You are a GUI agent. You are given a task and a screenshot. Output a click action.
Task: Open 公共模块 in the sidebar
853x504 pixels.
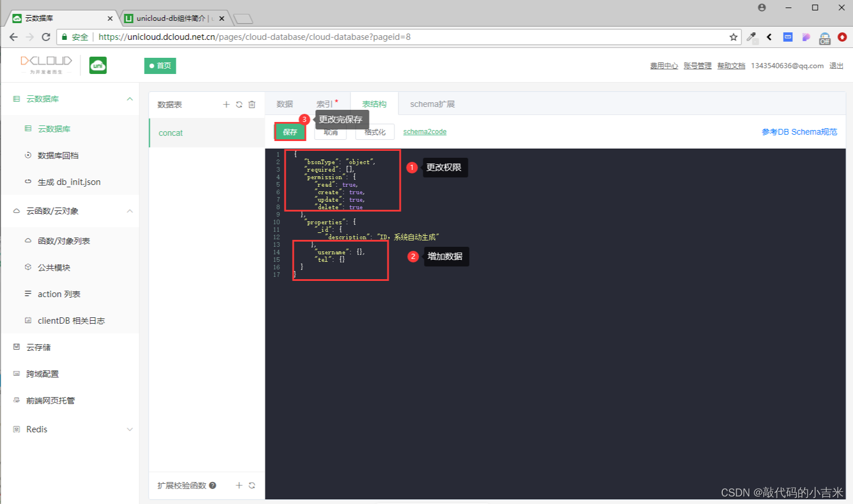[69, 268]
